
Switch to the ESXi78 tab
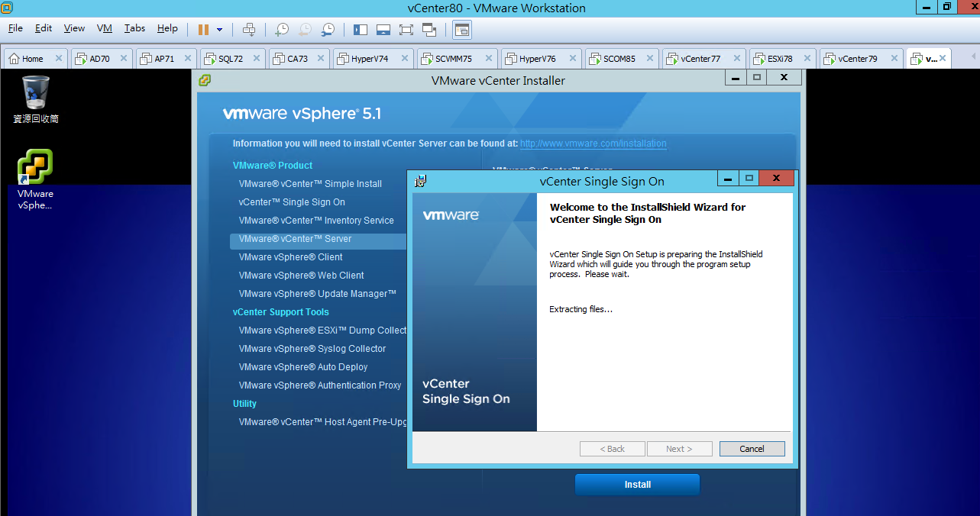(x=780, y=59)
